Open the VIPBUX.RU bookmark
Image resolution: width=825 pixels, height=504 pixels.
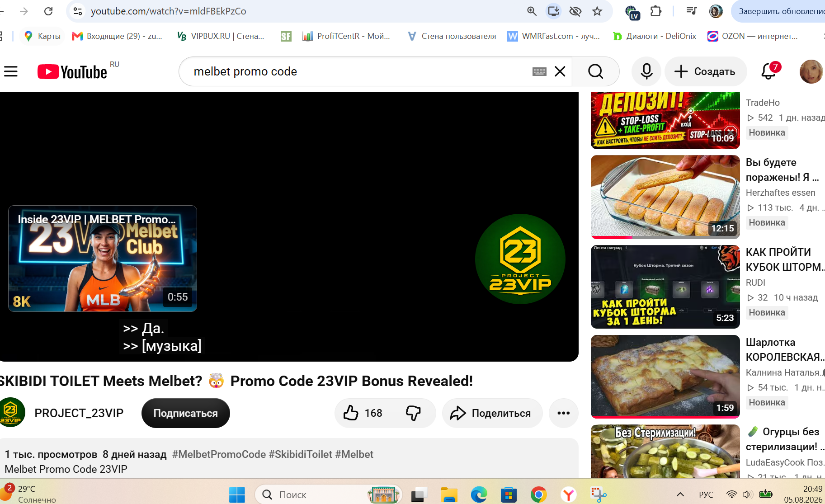click(221, 36)
